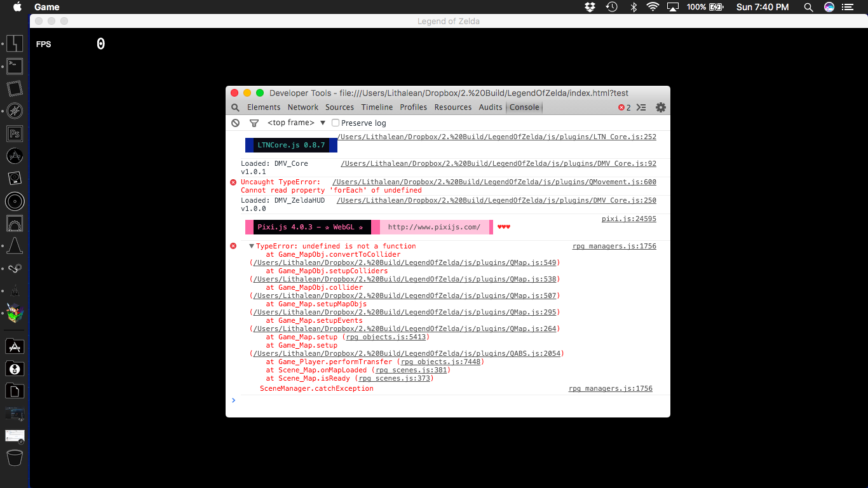Open rpg_scenes.js:381 link

coord(412,370)
